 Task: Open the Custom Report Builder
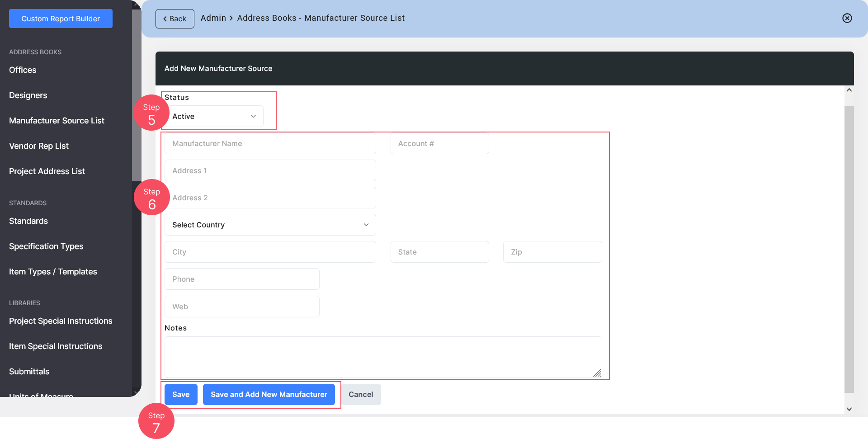(x=61, y=19)
